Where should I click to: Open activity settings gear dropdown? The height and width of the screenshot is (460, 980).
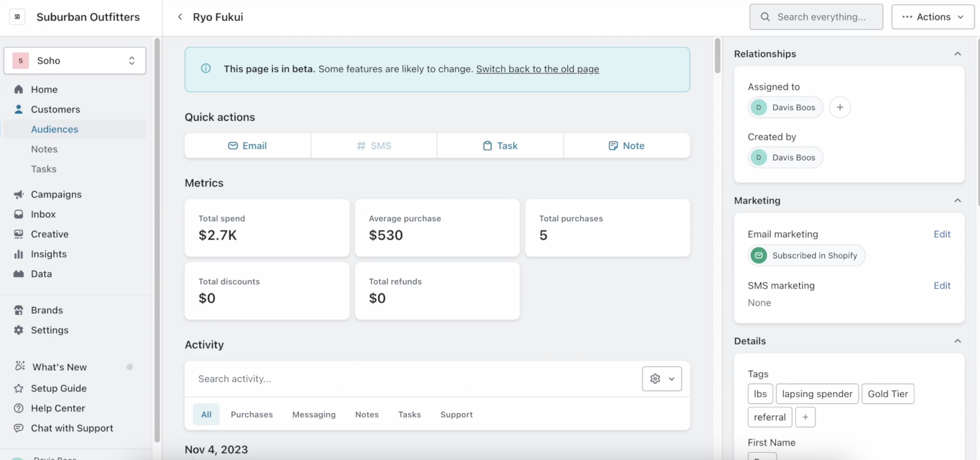(x=661, y=379)
